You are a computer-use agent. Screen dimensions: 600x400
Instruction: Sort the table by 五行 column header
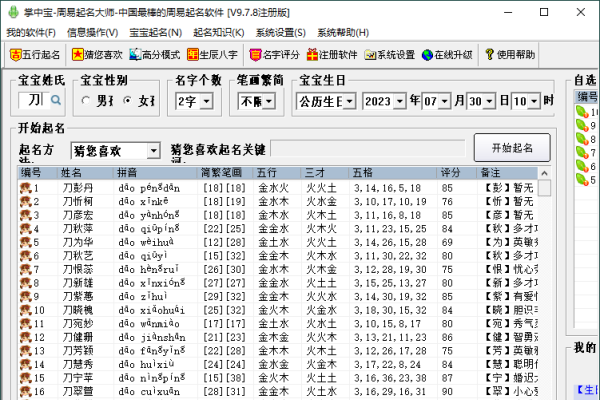[x=276, y=173]
